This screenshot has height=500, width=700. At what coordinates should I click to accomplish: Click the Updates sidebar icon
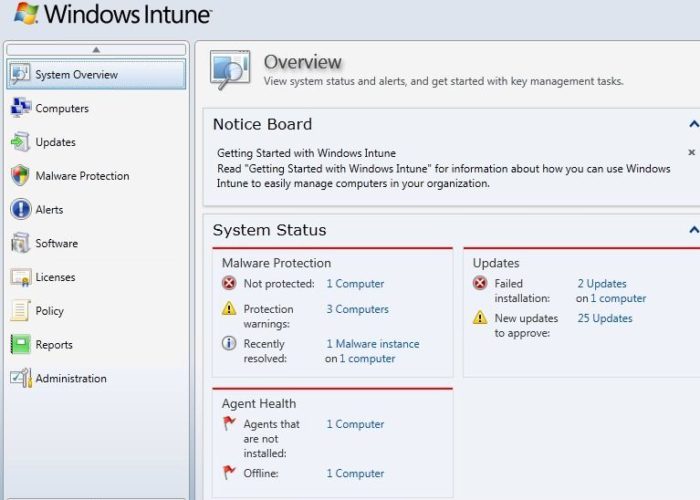(21, 142)
